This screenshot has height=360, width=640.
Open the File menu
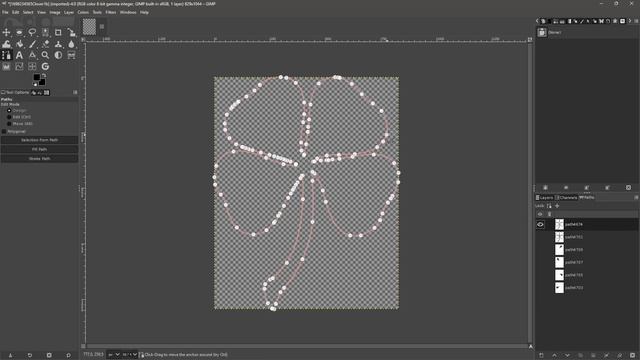coord(5,12)
